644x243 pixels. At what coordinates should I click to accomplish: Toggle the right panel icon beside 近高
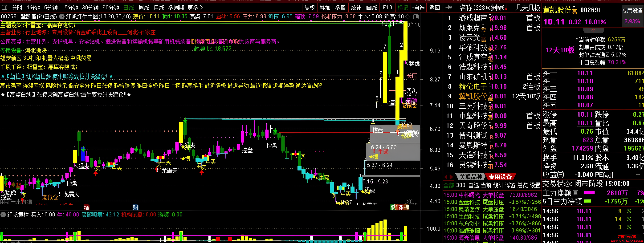click(416, 17)
